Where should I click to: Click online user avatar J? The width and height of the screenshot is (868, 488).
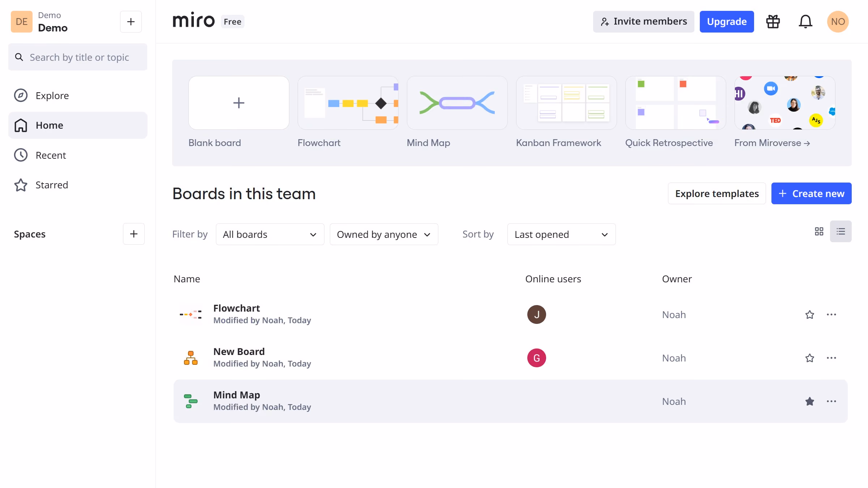pyautogui.click(x=537, y=314)
